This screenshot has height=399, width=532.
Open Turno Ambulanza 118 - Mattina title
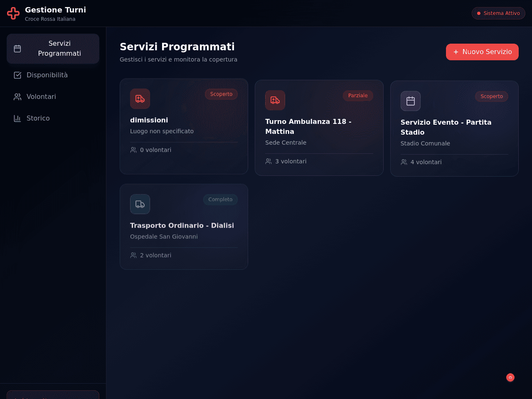(308, 126)
